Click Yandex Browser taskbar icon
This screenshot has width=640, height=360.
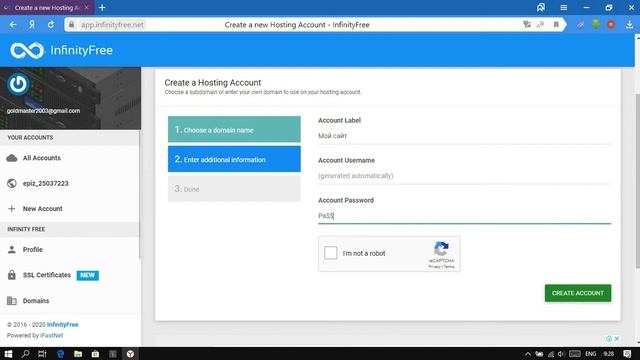tap(130, 354)
